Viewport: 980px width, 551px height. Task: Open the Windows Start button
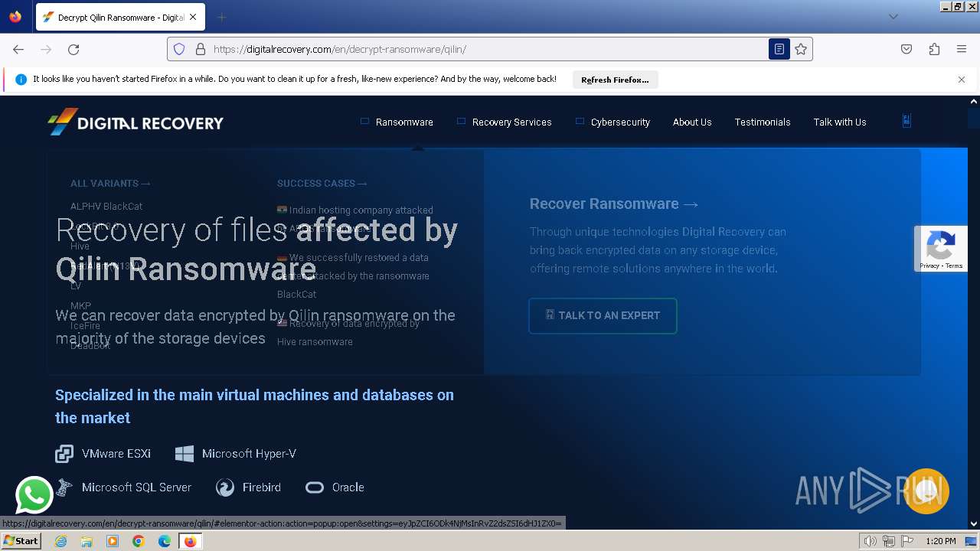21,541
